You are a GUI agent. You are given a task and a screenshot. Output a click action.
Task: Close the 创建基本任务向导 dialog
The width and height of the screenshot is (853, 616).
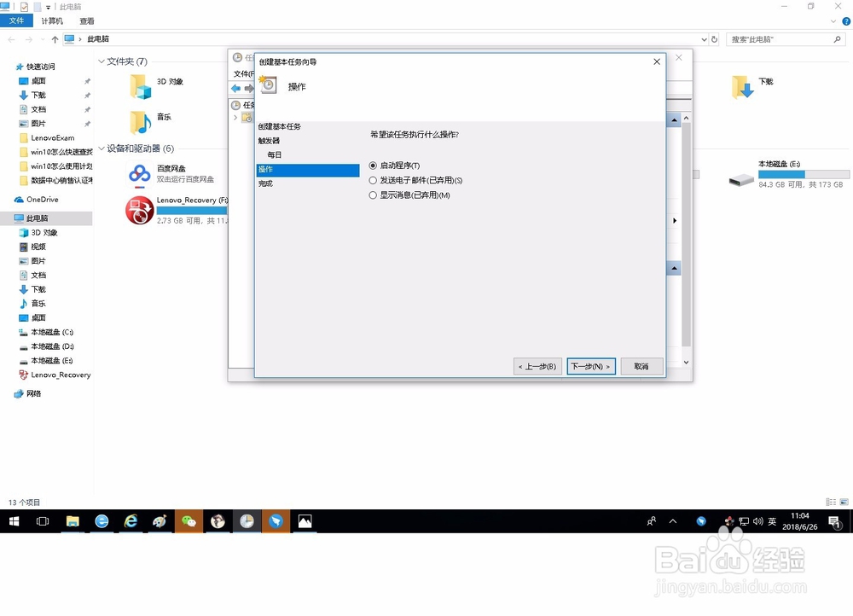click(657, 61)
